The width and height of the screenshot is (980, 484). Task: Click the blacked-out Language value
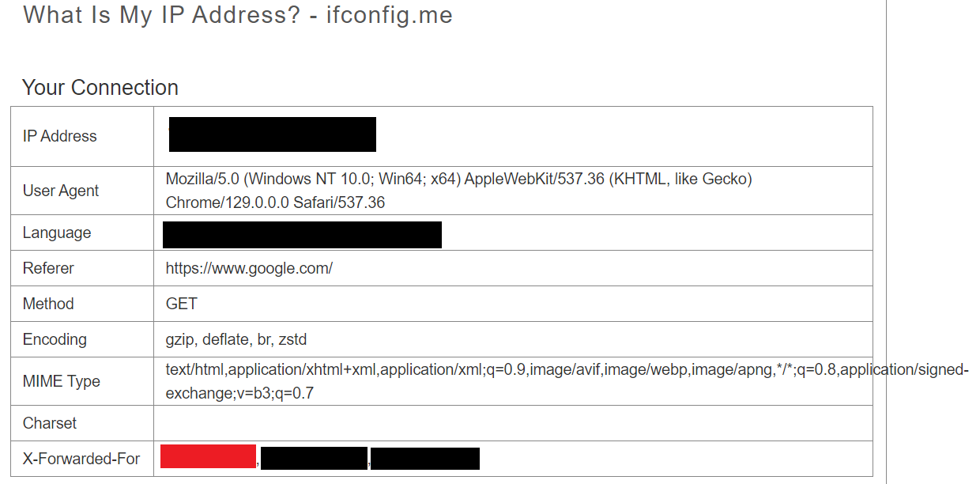302,235
